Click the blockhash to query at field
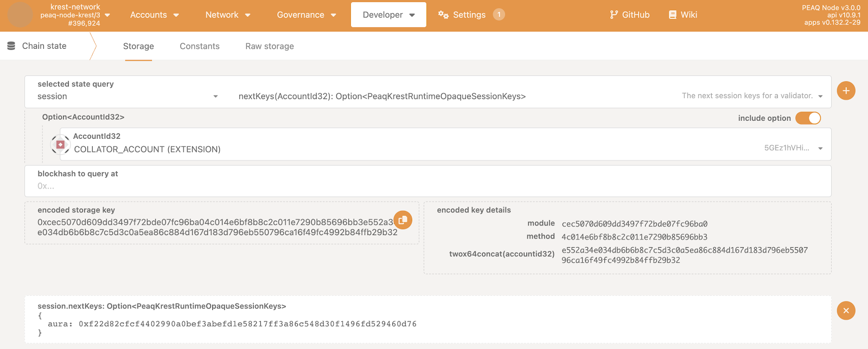868x349 pixels. [x=427, y=186]
